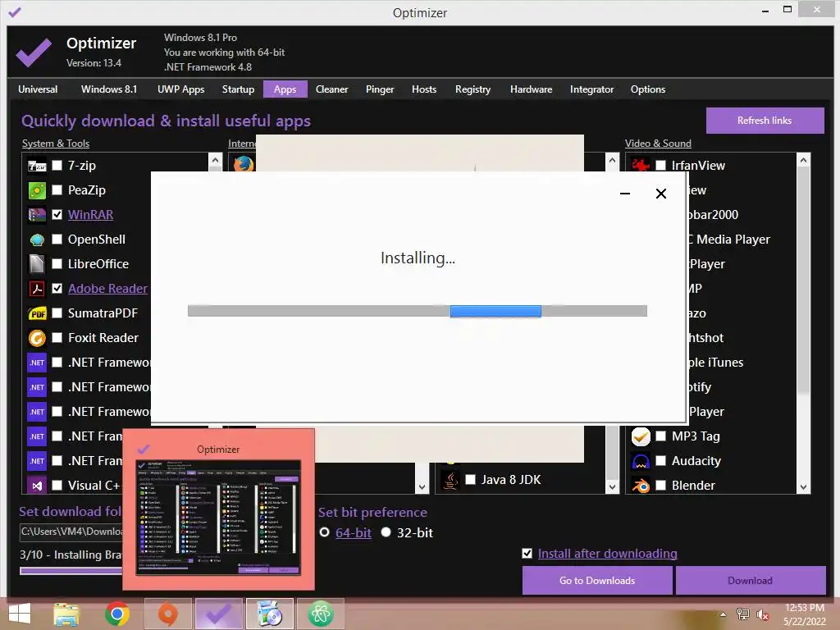Click the Visual C++ icon
The width and height of the screenshot is (840, 630).
click(37, 486)
